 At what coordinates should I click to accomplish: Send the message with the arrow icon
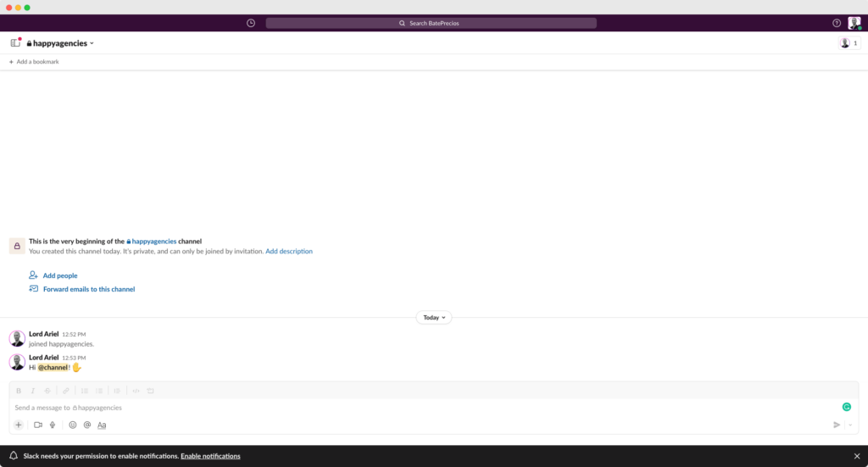pyautogui.click(x=837, y=425)
